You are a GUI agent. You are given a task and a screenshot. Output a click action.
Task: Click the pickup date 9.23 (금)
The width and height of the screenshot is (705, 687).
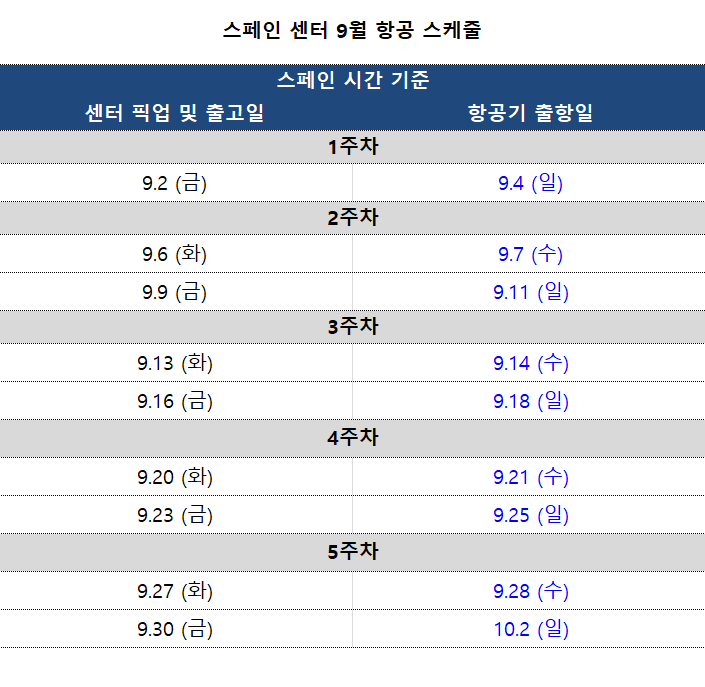[175, 515]
